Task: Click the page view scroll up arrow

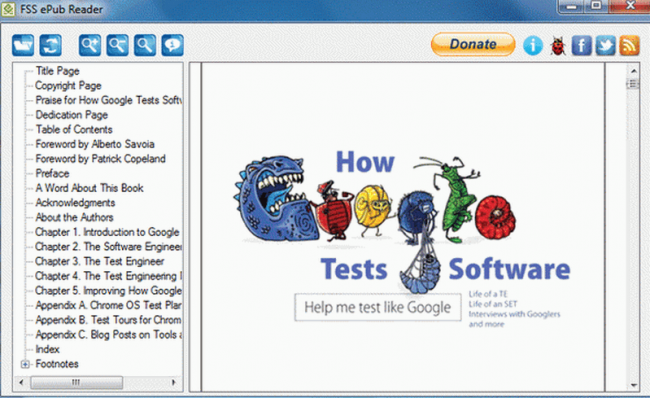Action: 634,71
